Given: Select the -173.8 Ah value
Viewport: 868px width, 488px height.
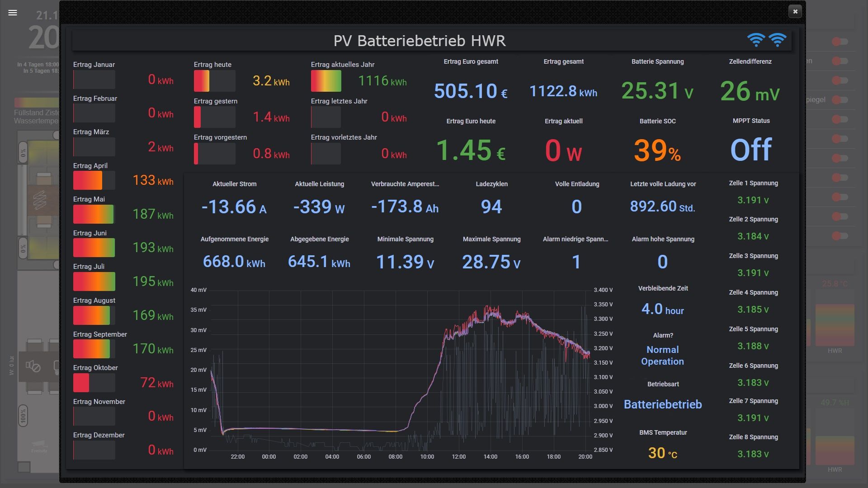Looking at the screenshot, I should (x=405, y=207).
